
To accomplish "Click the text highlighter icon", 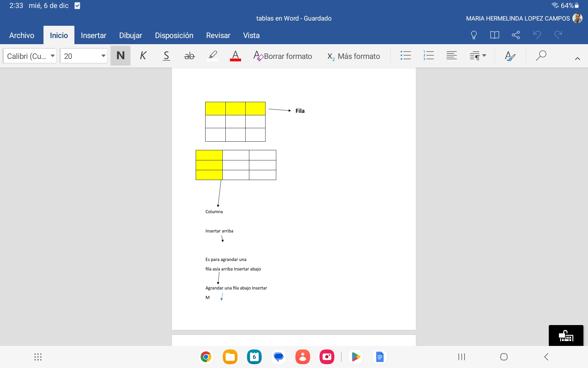I will point(213,56).
